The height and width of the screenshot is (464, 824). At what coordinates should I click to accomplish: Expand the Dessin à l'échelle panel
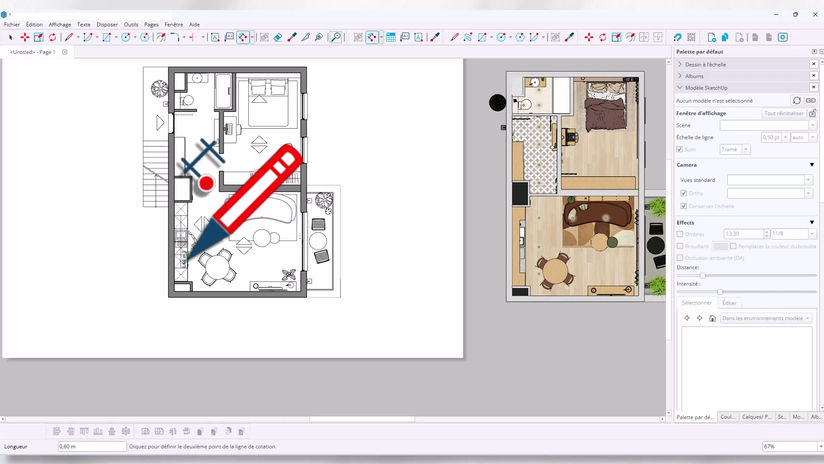(680, 64)
